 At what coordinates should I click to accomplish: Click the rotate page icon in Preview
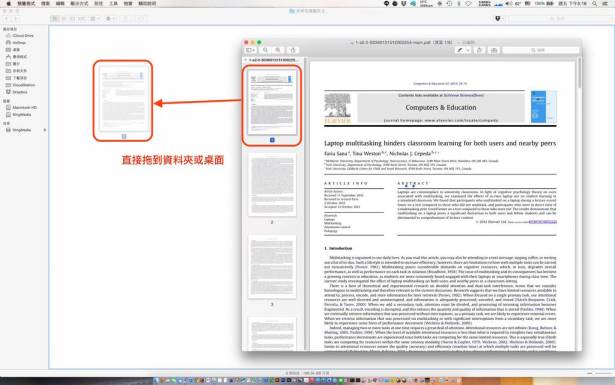[479, 50]
